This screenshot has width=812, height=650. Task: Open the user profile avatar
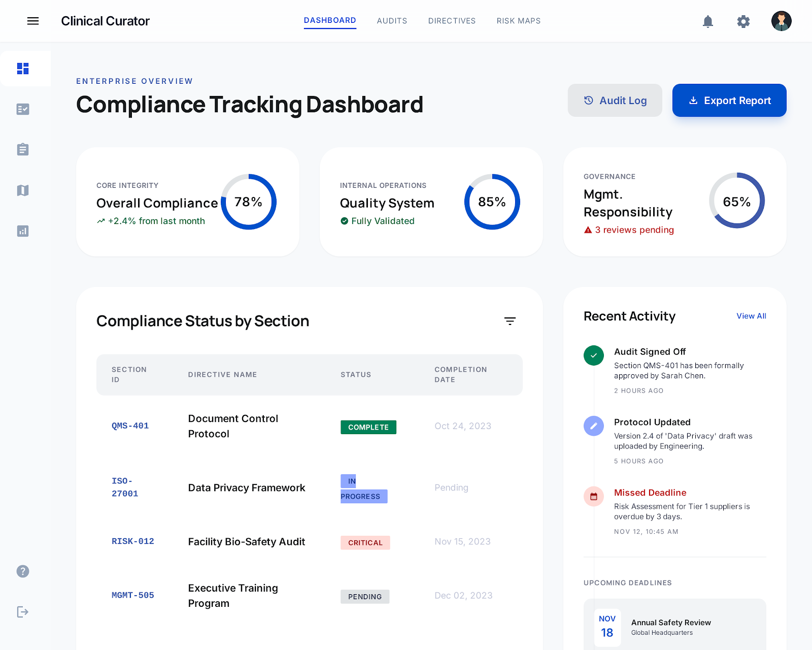(x=782, y=21)
